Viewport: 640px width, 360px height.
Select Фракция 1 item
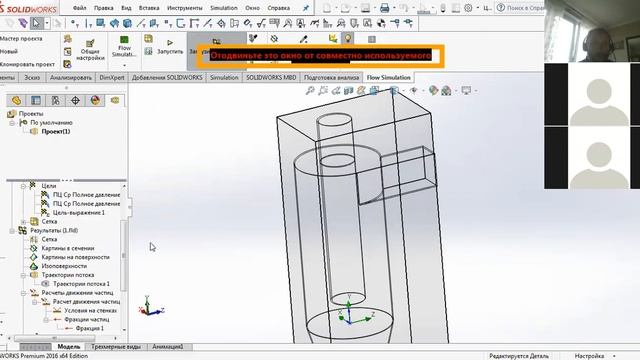pyautogui.click(x=89, y=329)
